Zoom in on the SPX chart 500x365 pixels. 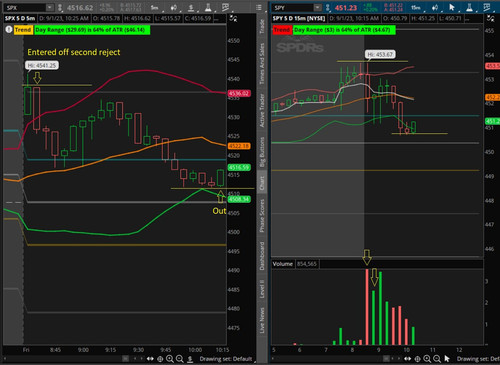(x=170, y=359)
